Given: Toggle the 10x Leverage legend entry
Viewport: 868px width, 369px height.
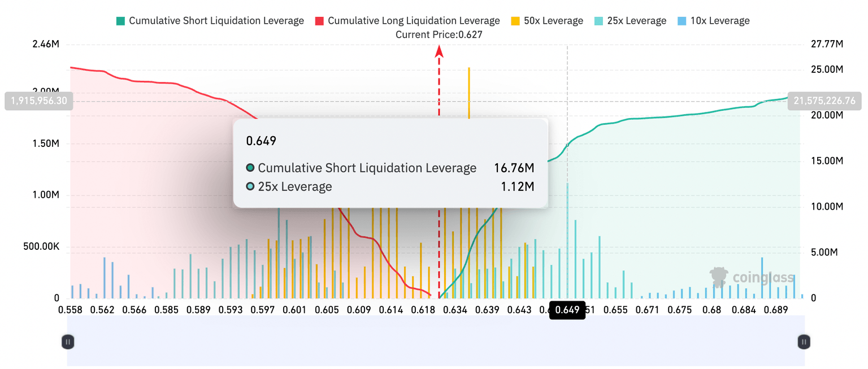Looking at the screenshot, I should pos(719,21).
